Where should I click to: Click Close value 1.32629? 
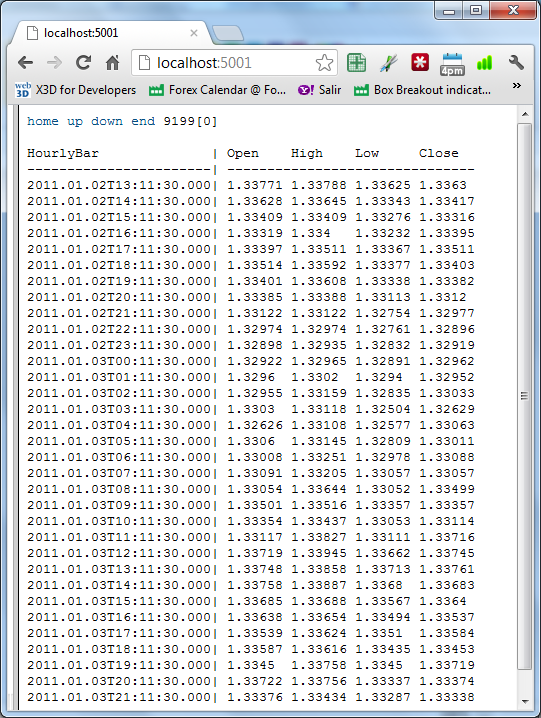[447, 409]
